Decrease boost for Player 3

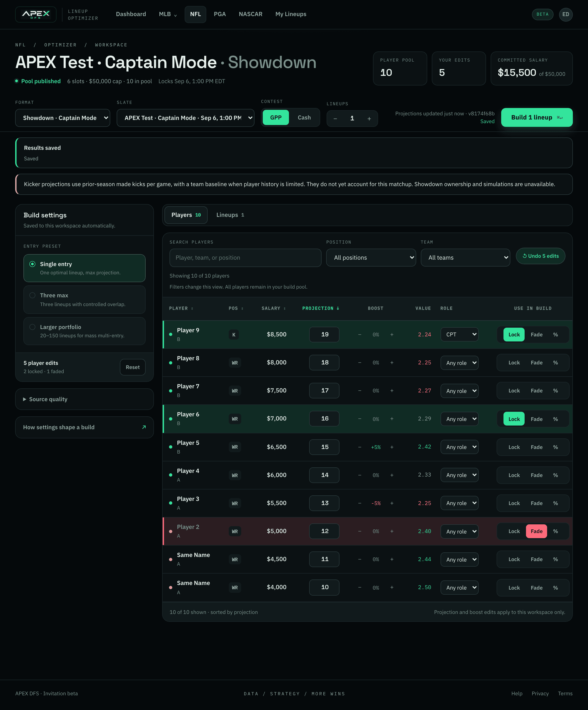point(359,503)
